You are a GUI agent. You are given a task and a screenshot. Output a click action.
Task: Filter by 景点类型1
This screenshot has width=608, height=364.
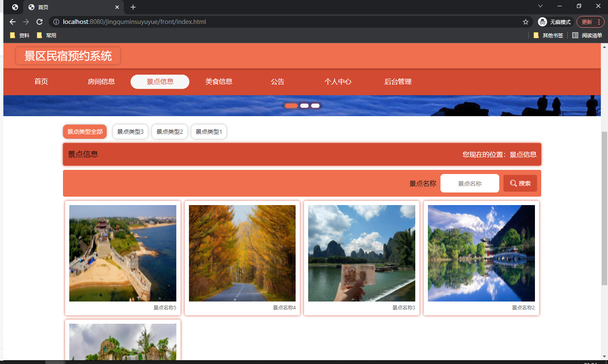(209, 132)
